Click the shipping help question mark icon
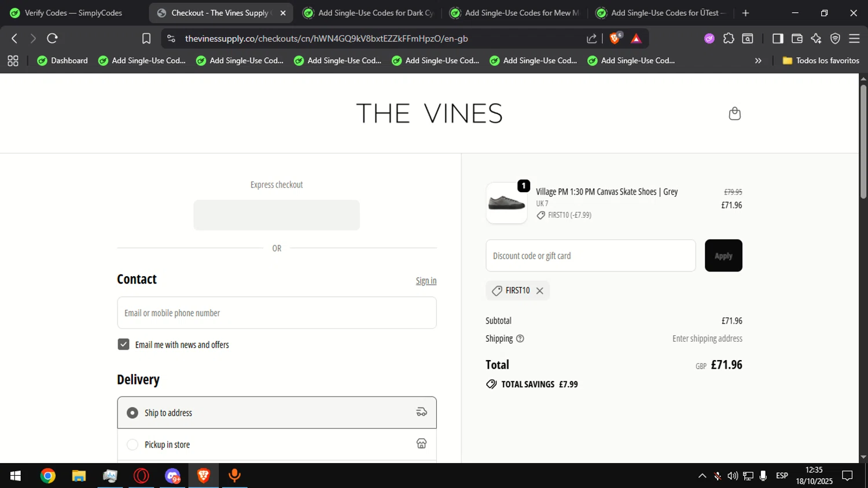Screen dimensions: 868x488 coord(520,339)
